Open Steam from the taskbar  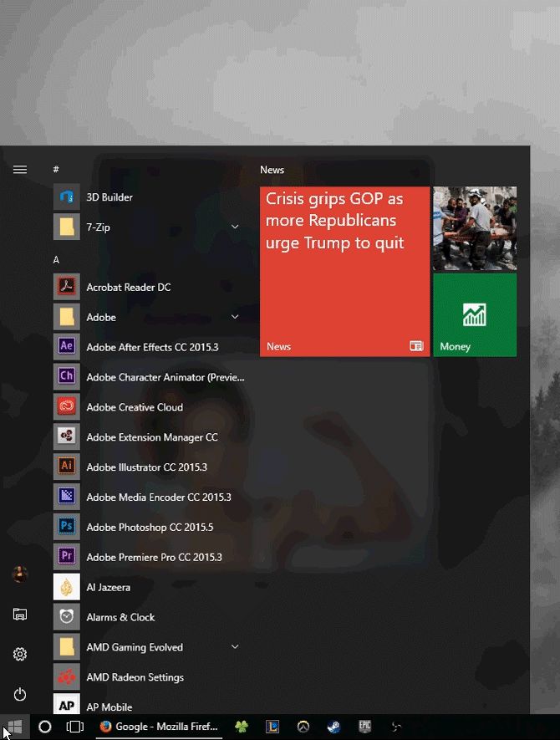(333, 727)
